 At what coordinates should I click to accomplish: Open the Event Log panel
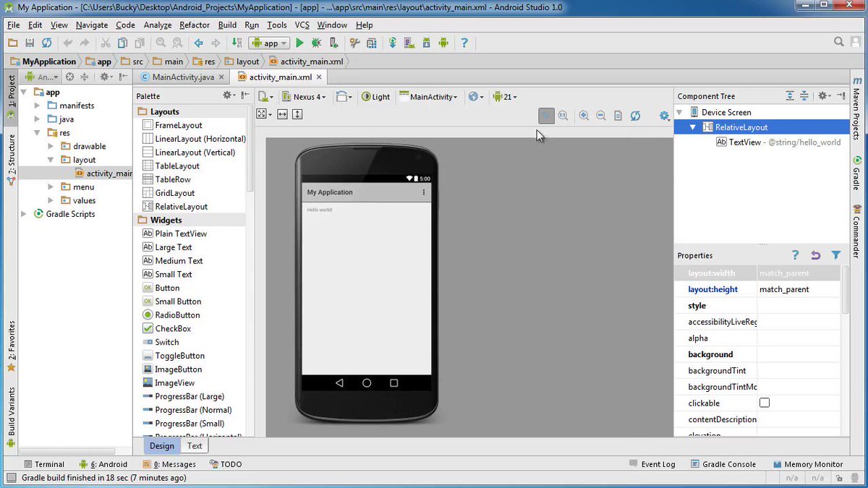pyautogui.click(x=652, y=464)
